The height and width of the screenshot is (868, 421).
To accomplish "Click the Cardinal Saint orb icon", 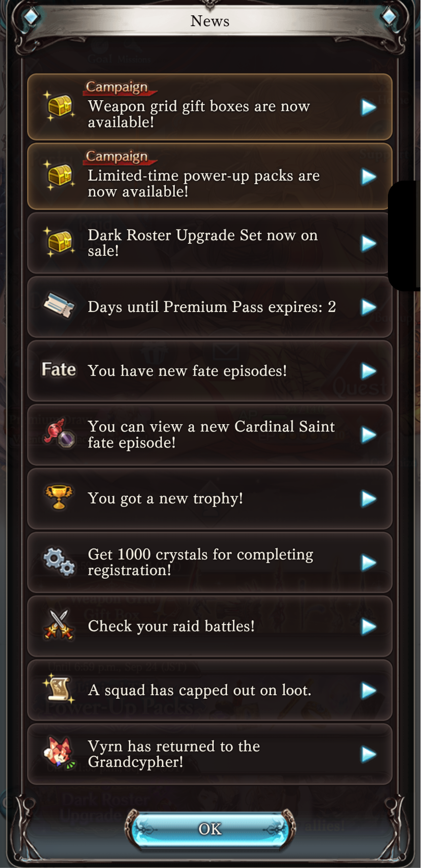I will pyautogui.click(x=59, y=434).
